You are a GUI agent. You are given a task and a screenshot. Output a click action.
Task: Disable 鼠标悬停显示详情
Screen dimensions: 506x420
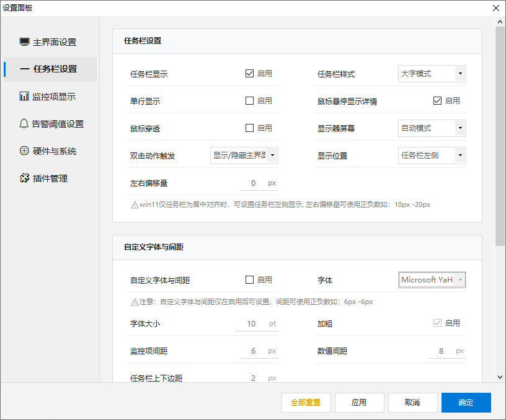click(x=437, y=100)
